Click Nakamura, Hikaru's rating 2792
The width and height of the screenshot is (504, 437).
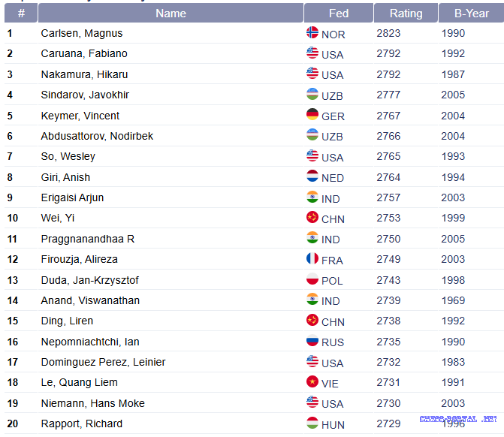click(x=388, y=74)
